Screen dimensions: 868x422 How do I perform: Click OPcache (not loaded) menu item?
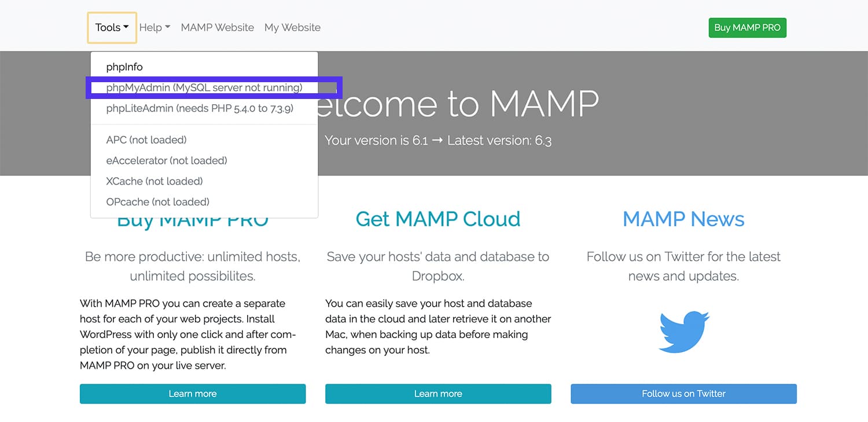coord(158,202)
